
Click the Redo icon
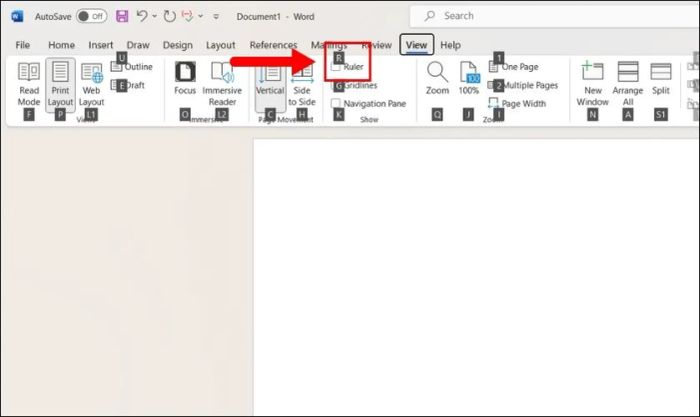click(170, 17)
